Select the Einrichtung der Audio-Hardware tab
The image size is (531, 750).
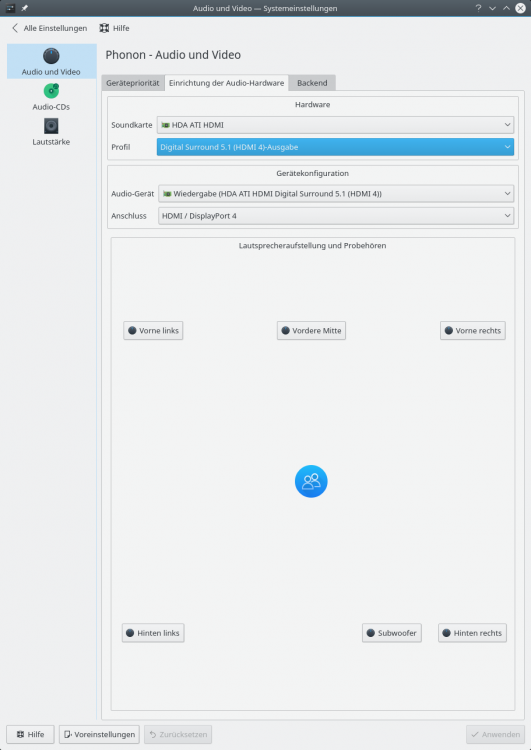coord(226,83)
